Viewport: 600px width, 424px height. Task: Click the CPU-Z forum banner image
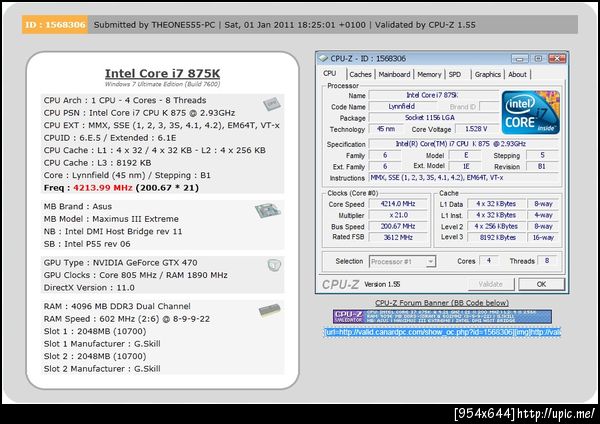point(442,317)
